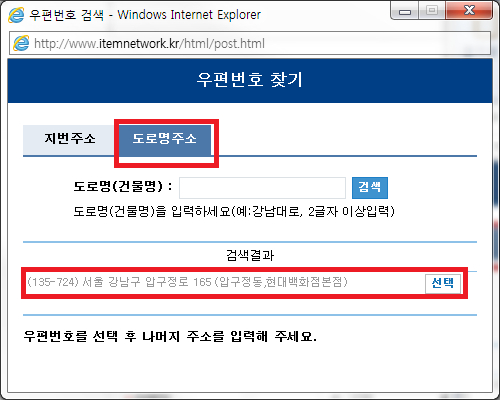Minimize the 우편번호 검색 window
500x400 pixels.
(x=405, y=12)
